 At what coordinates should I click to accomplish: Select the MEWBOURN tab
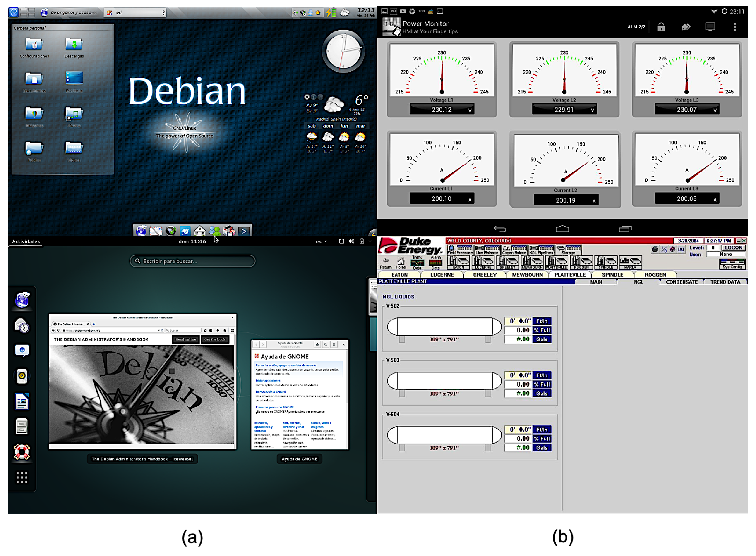click(x=527, y=275)
